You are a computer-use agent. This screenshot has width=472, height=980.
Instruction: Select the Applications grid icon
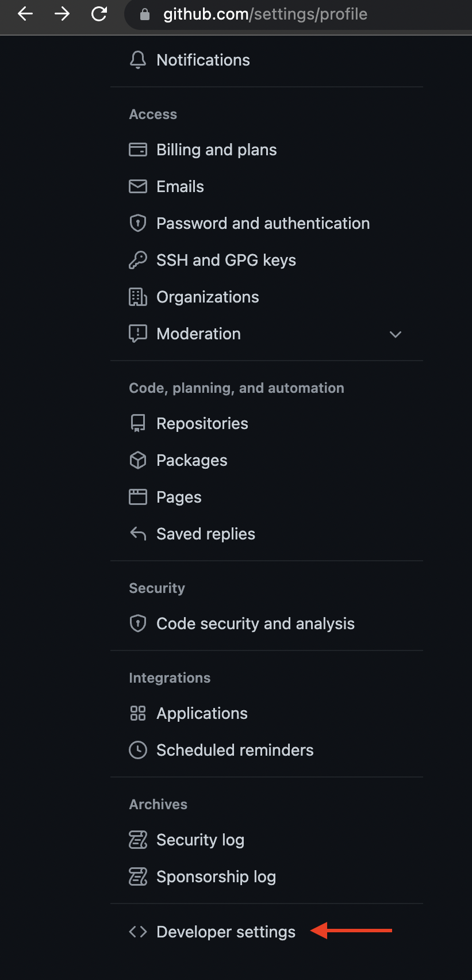(138, 713)
